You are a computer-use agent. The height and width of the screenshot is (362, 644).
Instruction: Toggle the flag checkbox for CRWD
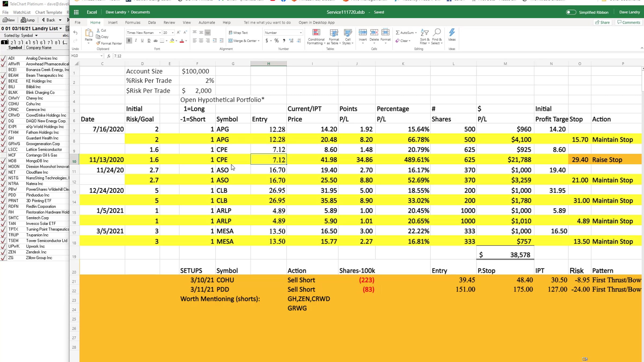3,116
